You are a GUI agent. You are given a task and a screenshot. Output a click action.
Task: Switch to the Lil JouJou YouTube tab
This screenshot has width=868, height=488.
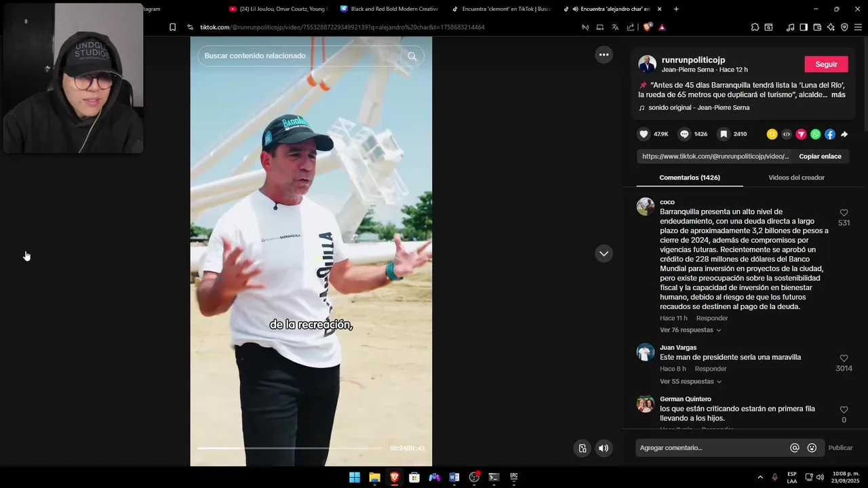tap(278, 9)
